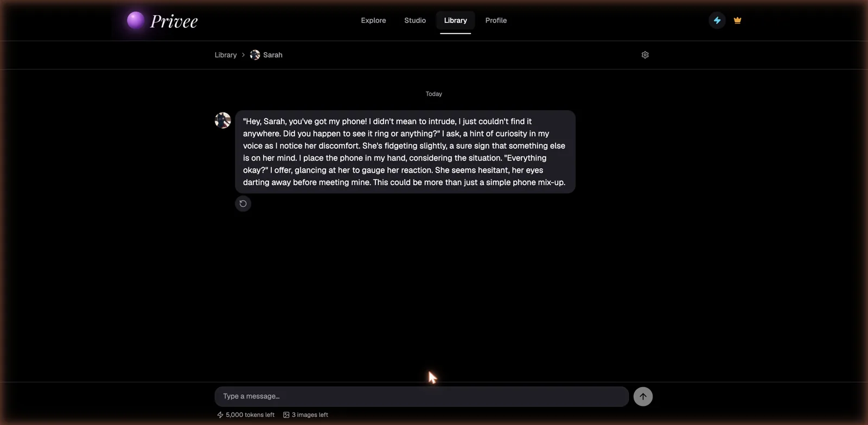
Task: Click the Sarah name in the breadcrumb
Action: (x=272, y=55)
